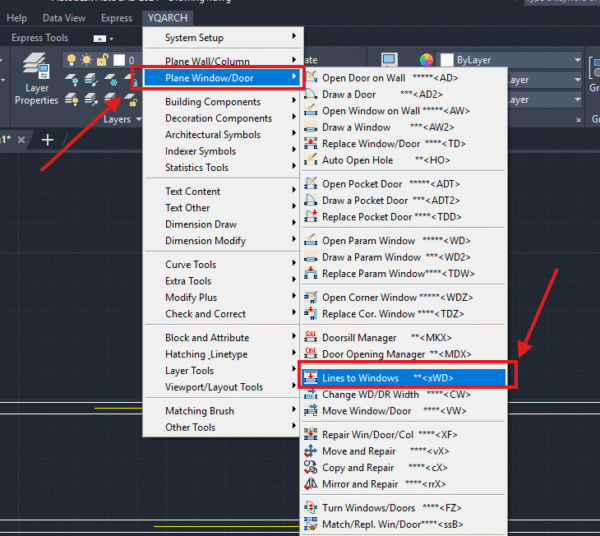This screenshot has height=536, width=600.
Task: Click the color wheel swatch icon
Action: tap(427, 61)
